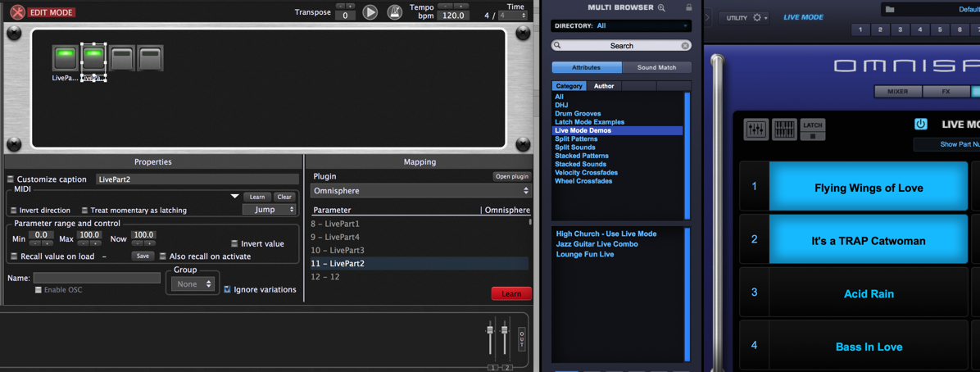Enable the Invert value checkbox
The width and height of the screenshot is (980, 372).
pos(235,244)
